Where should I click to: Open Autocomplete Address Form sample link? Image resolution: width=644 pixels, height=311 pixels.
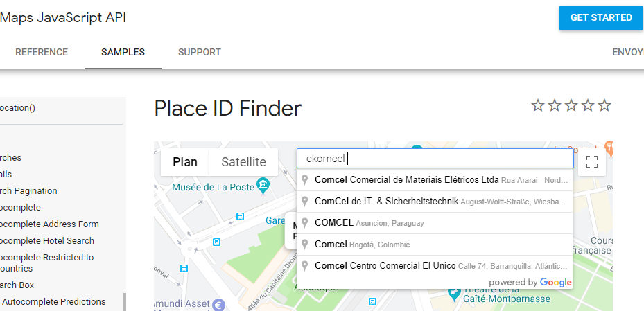(x=49, y=224)
